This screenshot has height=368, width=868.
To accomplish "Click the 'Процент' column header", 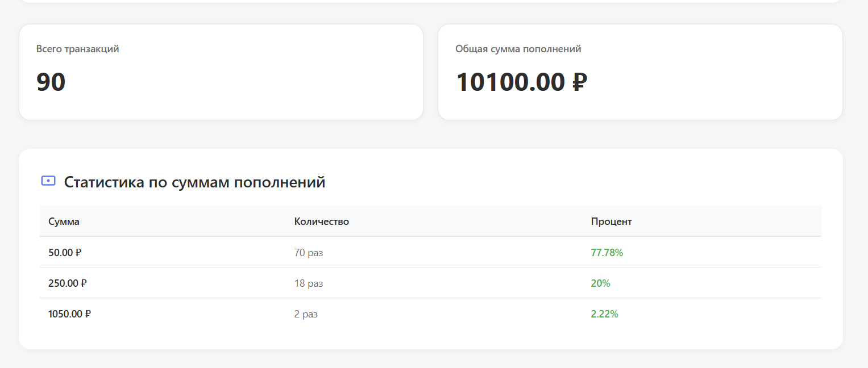I will 611,221.
